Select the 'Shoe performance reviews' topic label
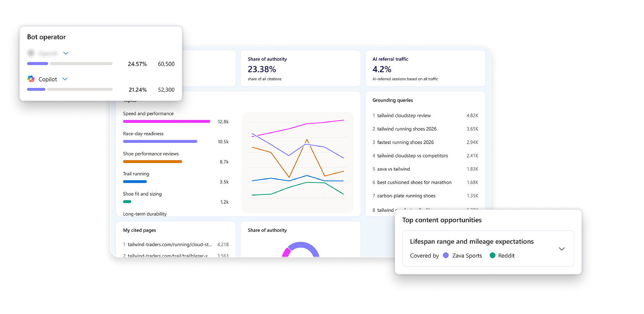This screenshot has height=314, width=644. (x=151, y=154)
